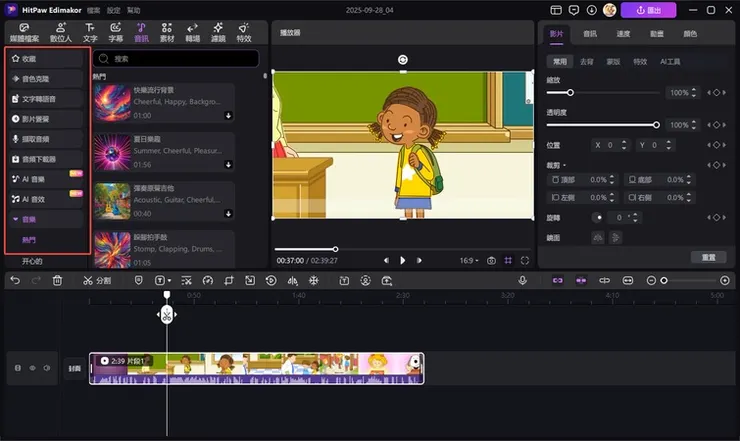Undo the last action on the timeline toolbar

[14, 281]
